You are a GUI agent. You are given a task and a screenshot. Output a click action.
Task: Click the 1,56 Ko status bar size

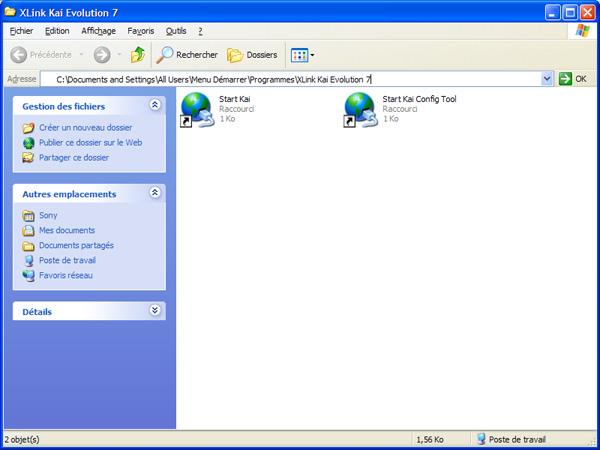click(x=430, y=440)
